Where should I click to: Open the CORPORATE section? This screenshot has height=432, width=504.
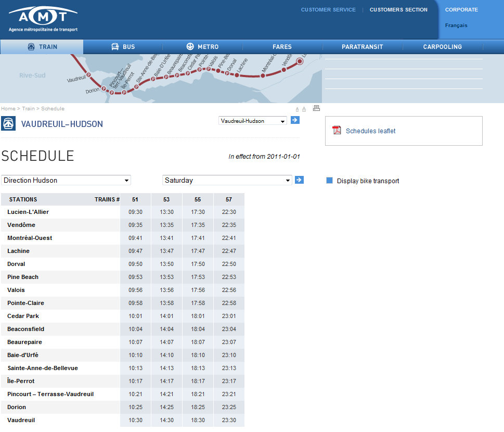461,10
